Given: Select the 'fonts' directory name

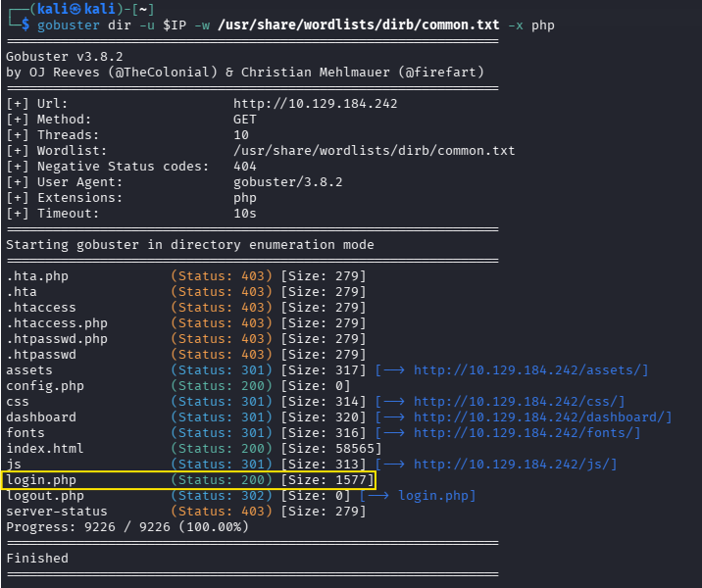Looking at the screenshot, I should [25, 433].
